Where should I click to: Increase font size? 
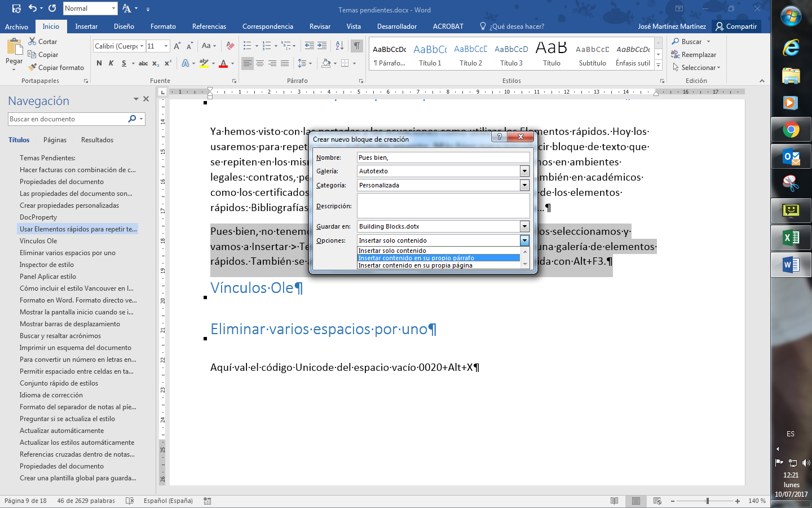pyautogui.click(x=177, y=46)
